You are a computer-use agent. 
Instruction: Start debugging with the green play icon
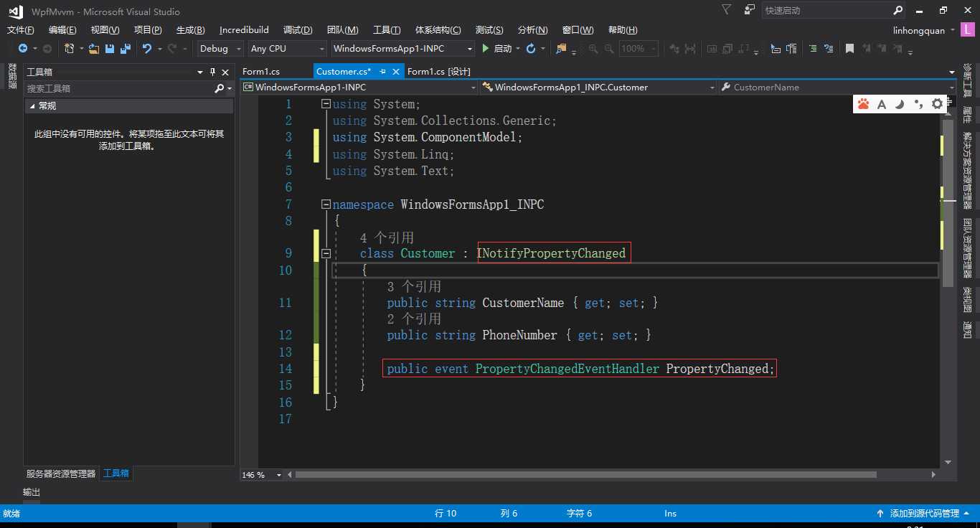tap(486, 49)
